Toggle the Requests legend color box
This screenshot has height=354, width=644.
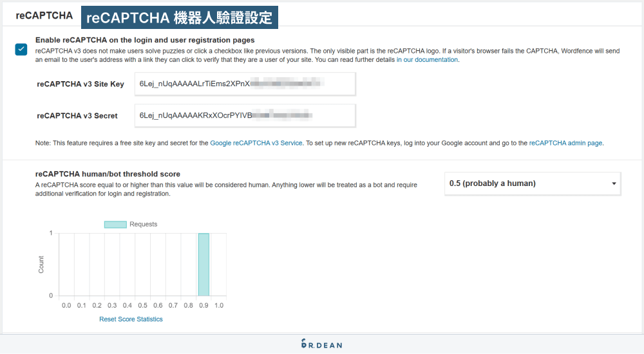[x=115, y=225]
